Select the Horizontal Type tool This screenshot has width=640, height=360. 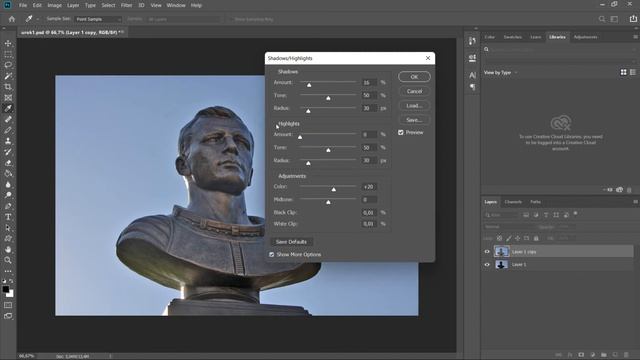click(x=8, y=217)
